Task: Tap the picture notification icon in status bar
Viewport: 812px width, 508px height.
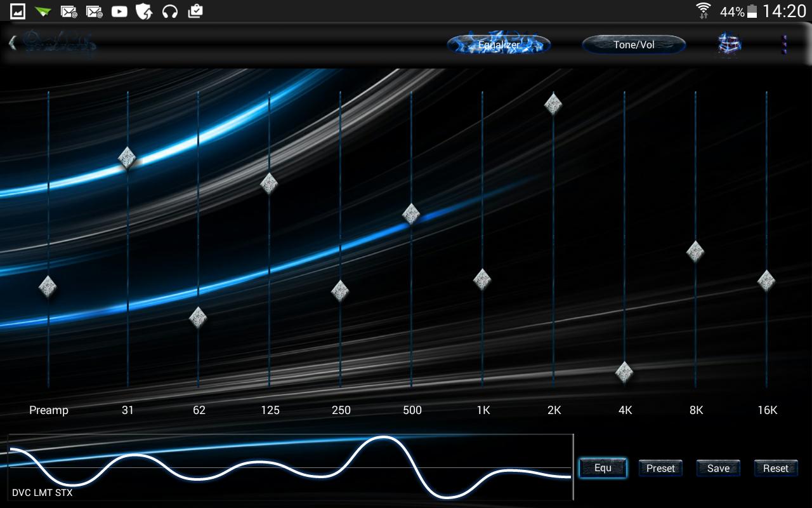Action: click(x=18, y=11)
